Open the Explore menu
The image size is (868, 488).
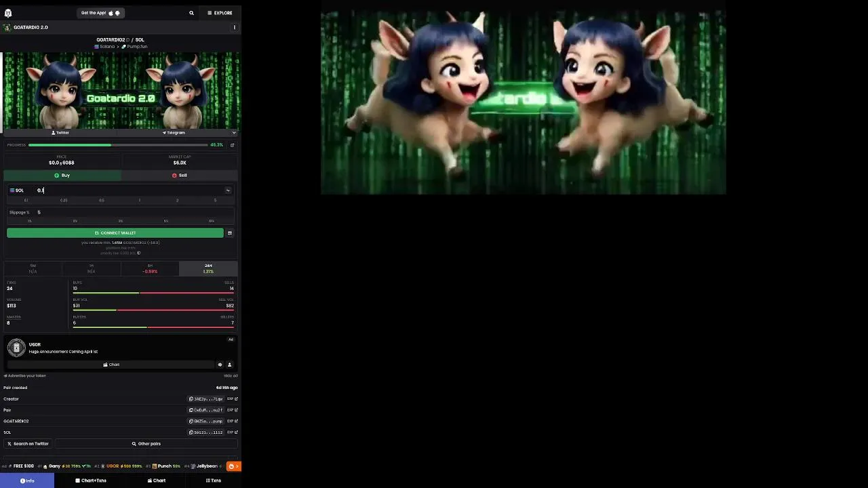(x=220, y=13)
